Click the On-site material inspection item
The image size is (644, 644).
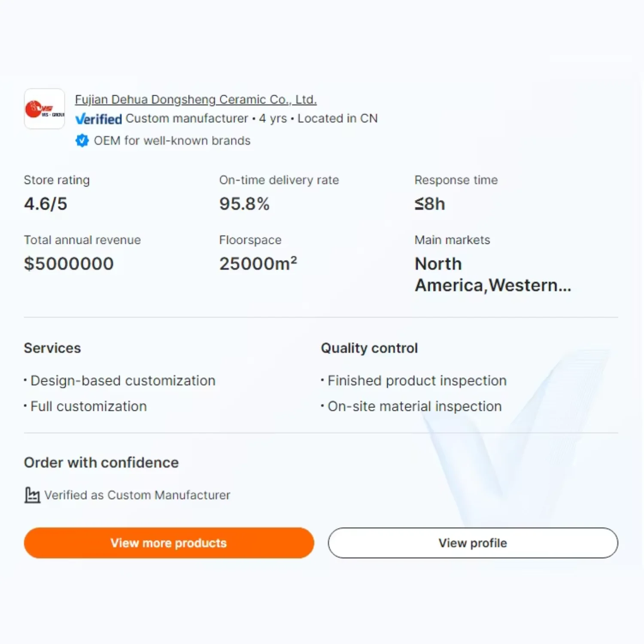click(414, 407)
